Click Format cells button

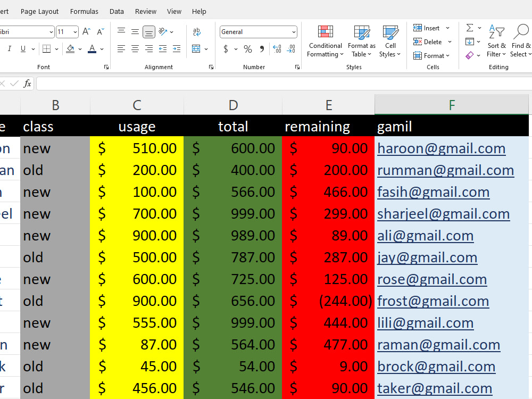(x=431, y=56)
